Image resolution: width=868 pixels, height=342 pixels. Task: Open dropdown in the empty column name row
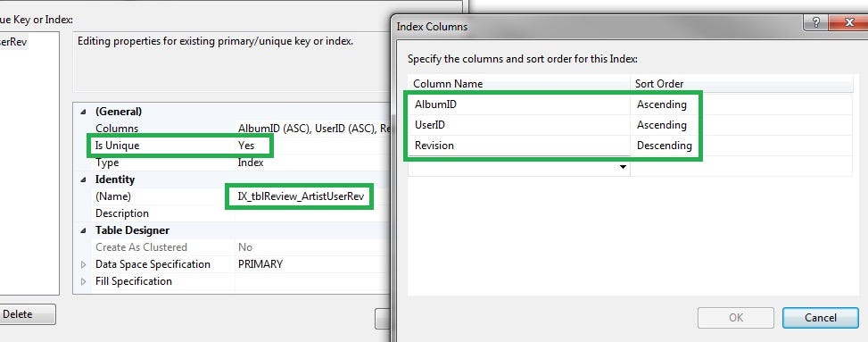624,167
